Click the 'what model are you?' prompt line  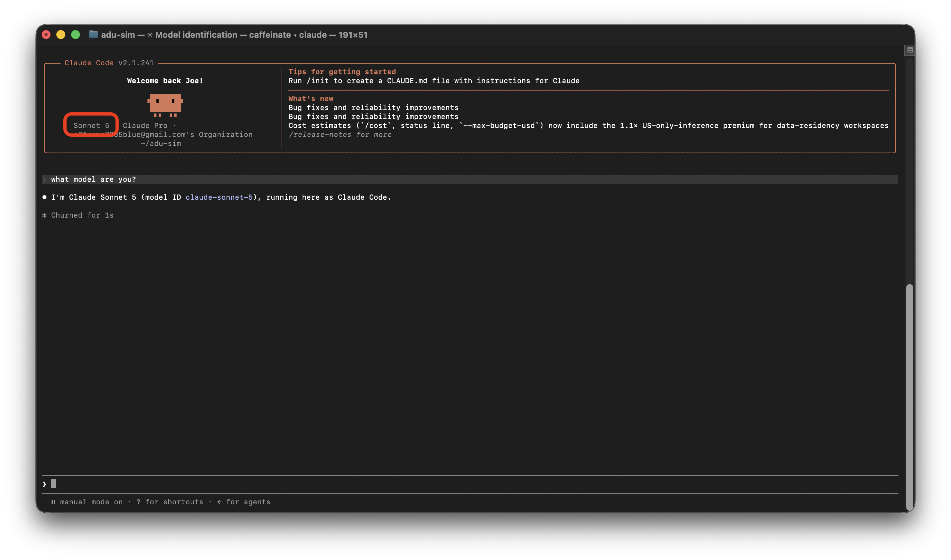point(470,179)
